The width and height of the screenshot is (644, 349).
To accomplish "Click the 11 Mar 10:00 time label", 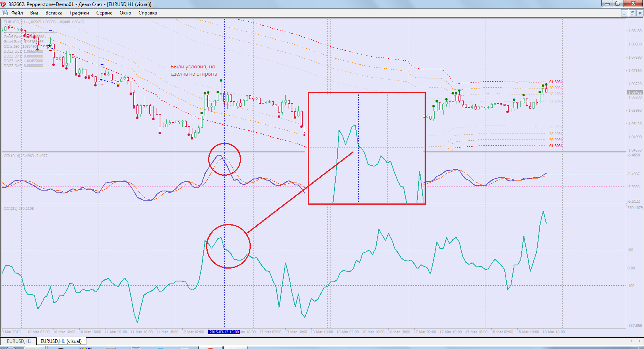I will pos(141,332).
